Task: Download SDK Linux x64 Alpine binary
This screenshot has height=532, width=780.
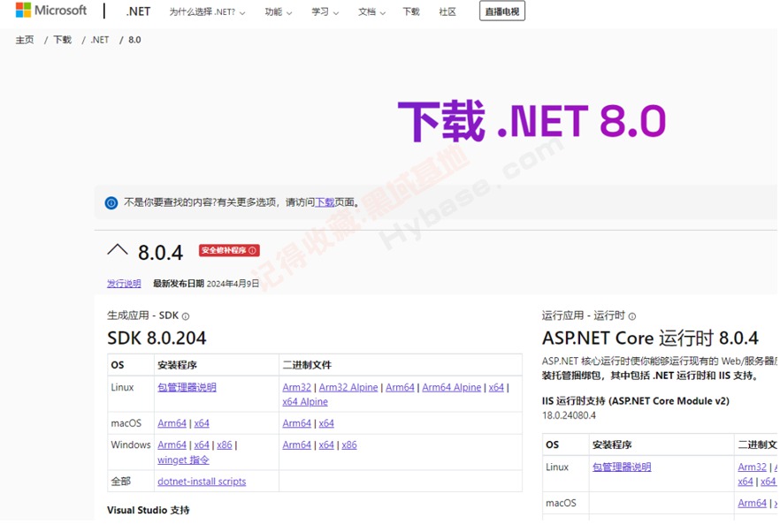Action: (x=305, y=402)
